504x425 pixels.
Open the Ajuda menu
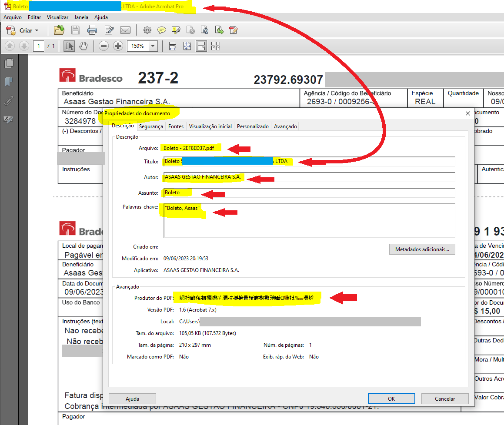101,17
